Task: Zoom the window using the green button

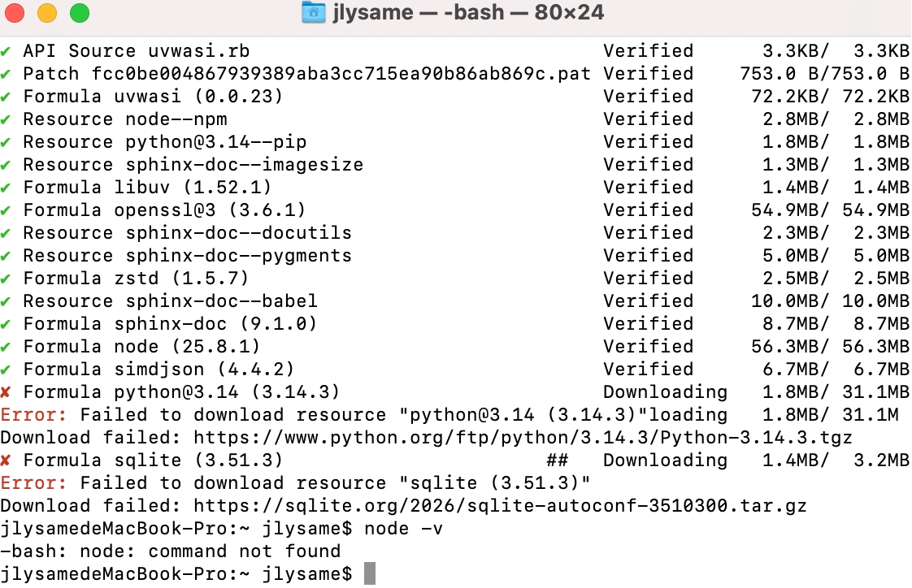Action: tap(79, 13)
